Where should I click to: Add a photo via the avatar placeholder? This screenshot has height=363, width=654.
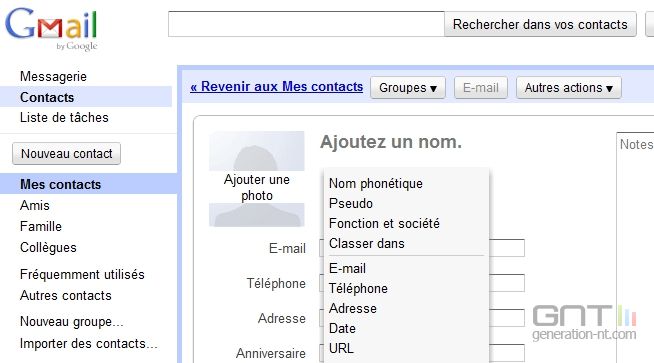tap(257, 179)
